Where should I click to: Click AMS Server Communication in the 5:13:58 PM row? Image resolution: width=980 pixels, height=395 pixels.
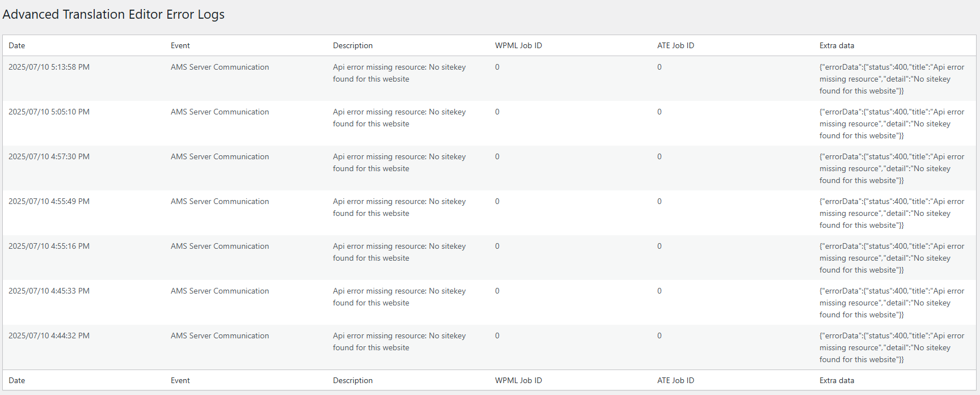(x=220, y=67)
